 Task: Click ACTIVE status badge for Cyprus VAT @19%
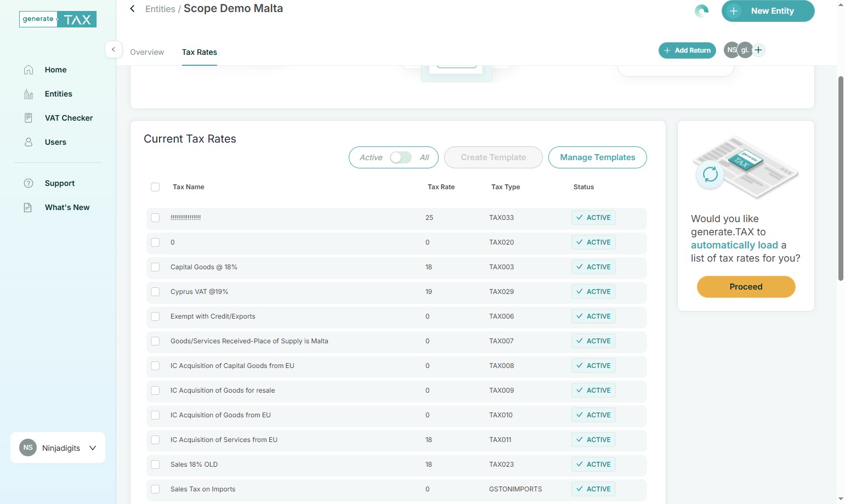point(593,292)
